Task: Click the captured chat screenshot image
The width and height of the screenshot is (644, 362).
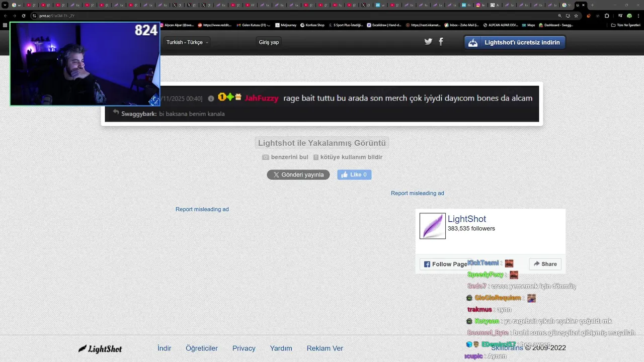Action: point(322,104)
